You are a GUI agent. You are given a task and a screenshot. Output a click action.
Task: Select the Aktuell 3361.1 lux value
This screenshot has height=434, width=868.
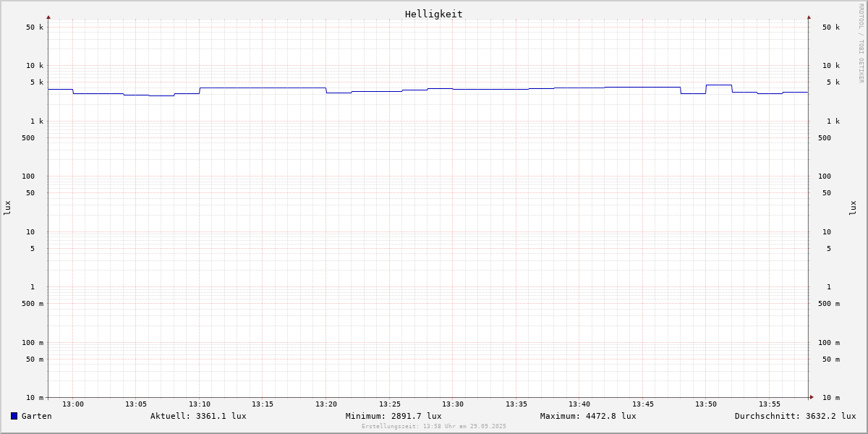(198, 416)
